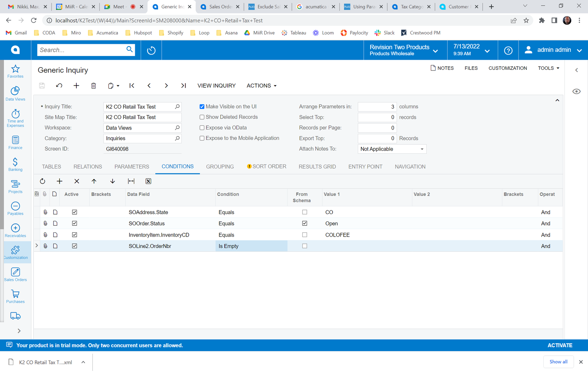The image size is (588, 373).
Task: Switch to the RESULTS GRID tab
Action: (x=317, y=166)
